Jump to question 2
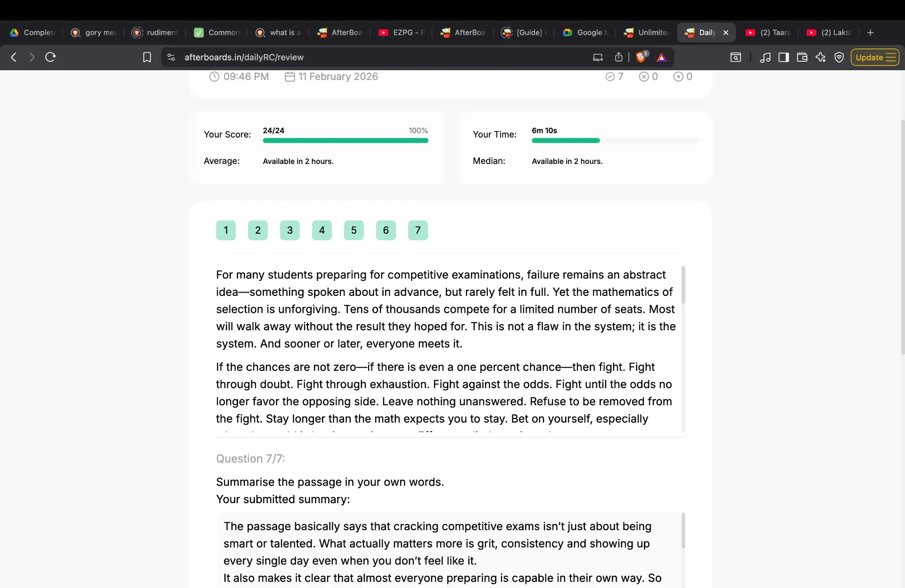Viewport: 905px width, 588px height. (x=258, y=230)
